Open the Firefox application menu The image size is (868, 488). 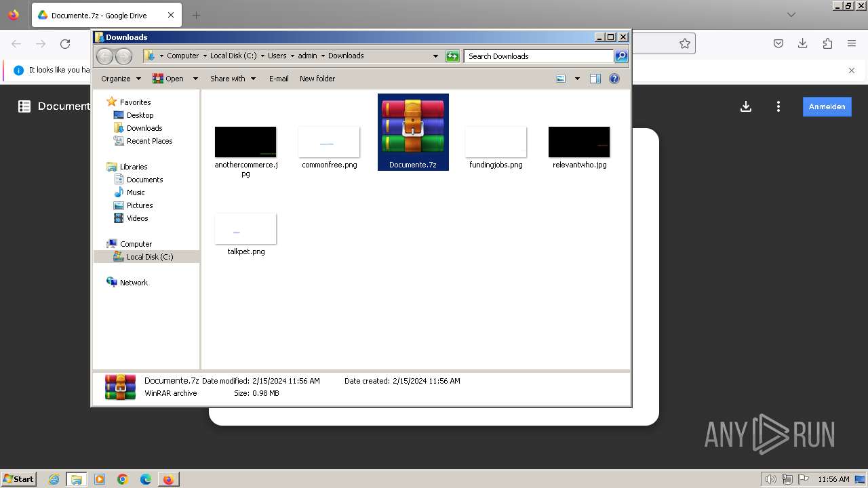852,43
